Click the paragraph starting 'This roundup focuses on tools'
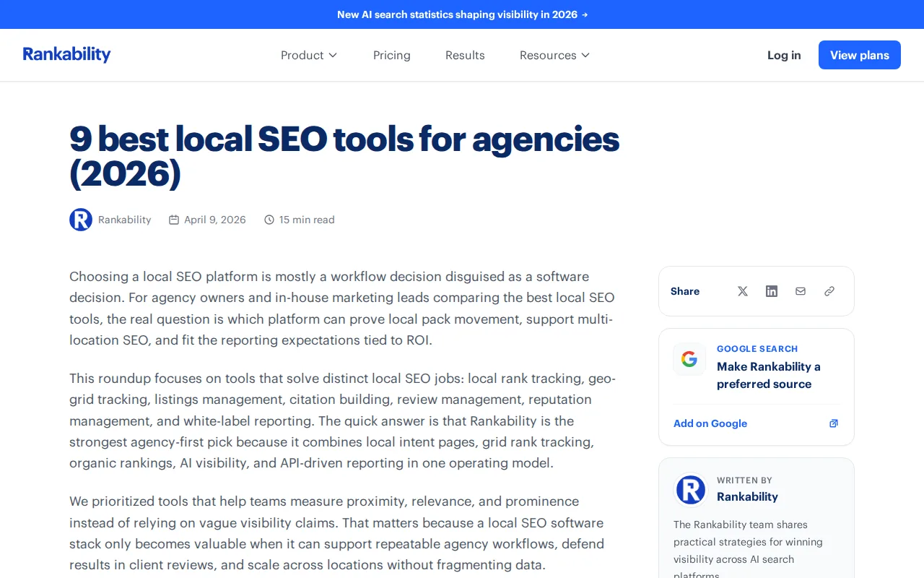The image size is (924, 578). [343, 420]
